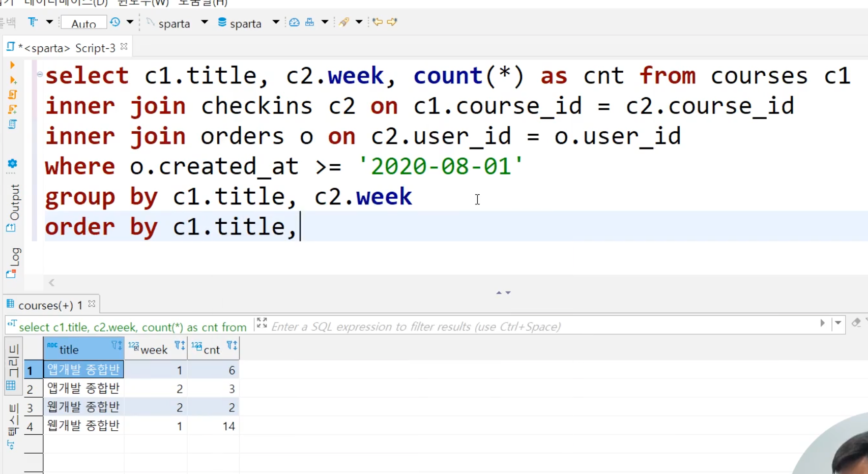This screenshot has width=868, height=474.
Task: Open the 윈도우(W) menu
Action: tap(143, 3)
